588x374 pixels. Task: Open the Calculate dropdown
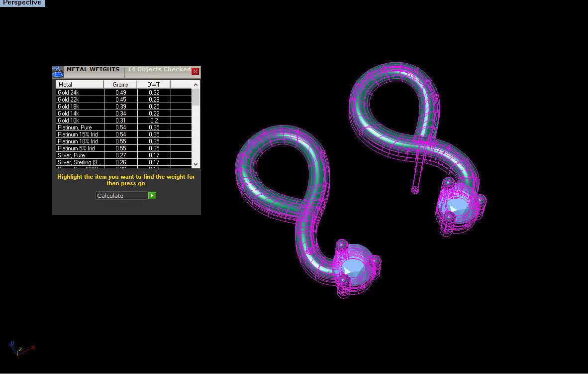point(121,195)
